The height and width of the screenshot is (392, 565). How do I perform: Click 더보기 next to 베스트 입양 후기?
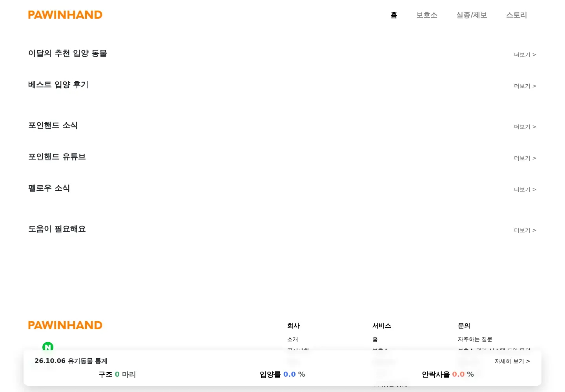(x=525, y=86)
